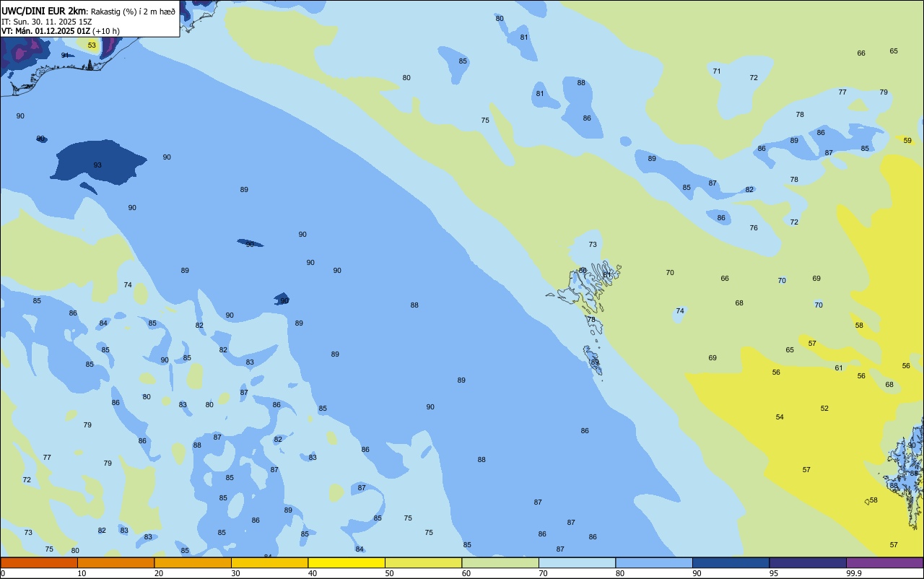
Task: Pick the pale yellow 50–60 legend swatch
Action: (x=423, y=562)
